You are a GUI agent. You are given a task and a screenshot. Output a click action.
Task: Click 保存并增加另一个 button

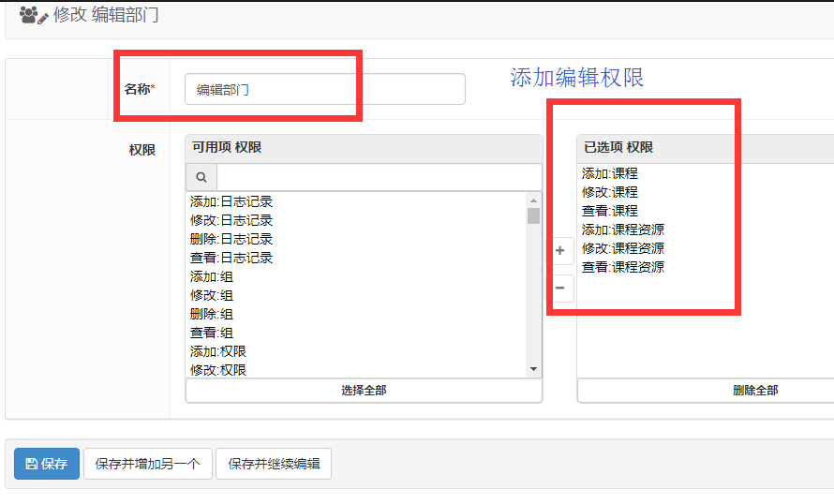(148, 464)
